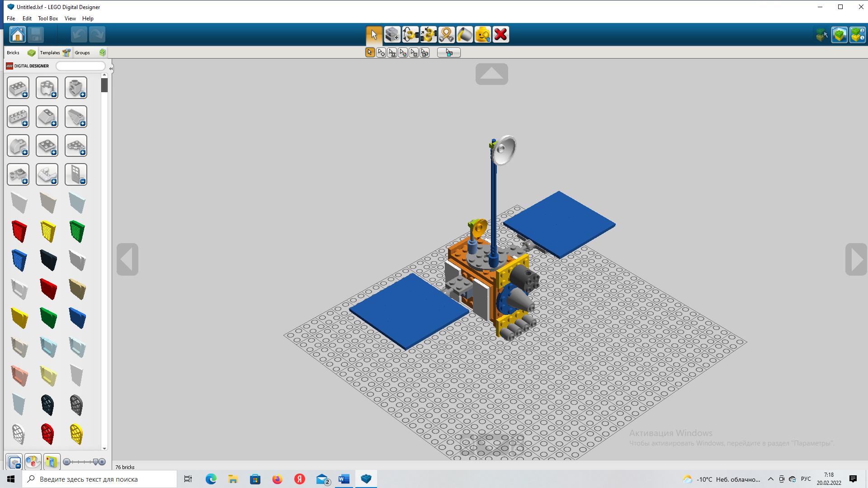Click the filter bricks by boxes button
Viewport: 868px width, 488px height.
(x=51, y=462)
